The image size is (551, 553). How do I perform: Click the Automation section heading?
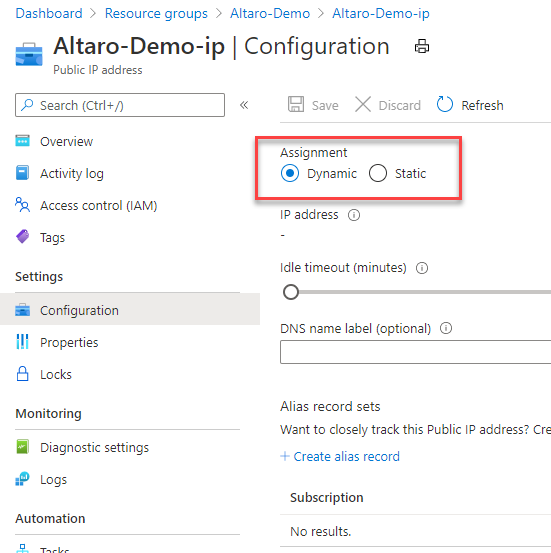pyautogui.click(x=50, y=518)
